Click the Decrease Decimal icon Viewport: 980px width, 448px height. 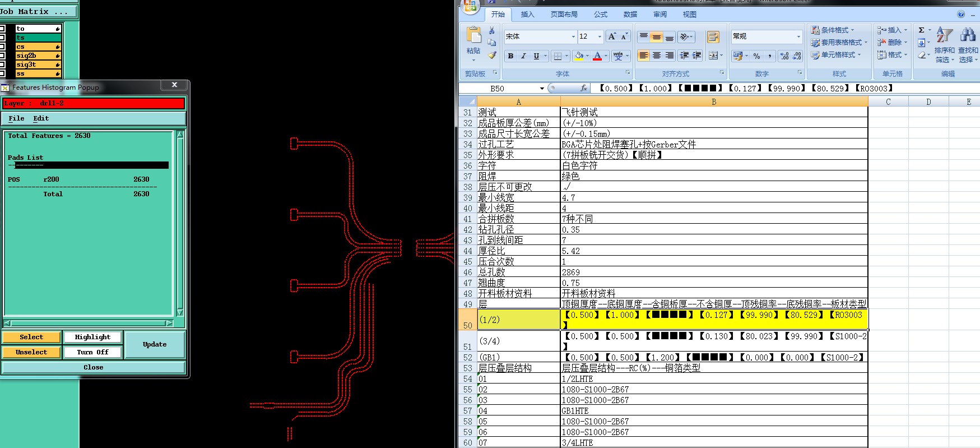(797, 56)
